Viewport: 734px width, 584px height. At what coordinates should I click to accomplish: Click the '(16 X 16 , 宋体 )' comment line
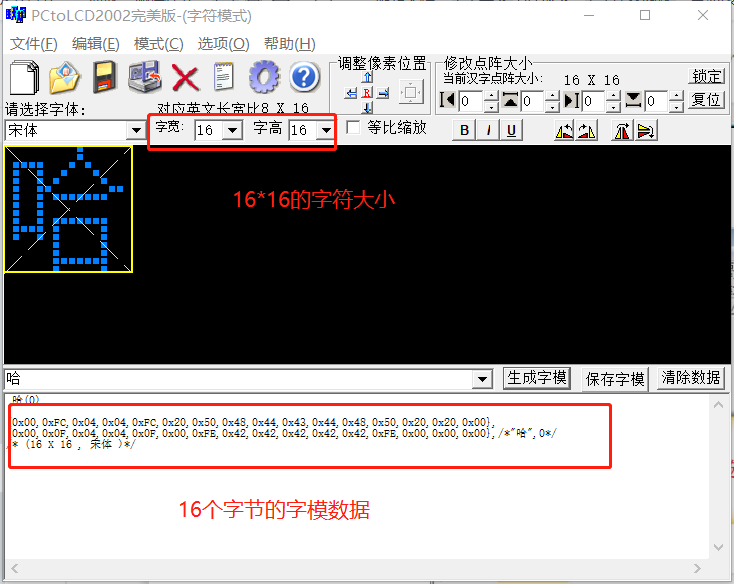coord(74,445)
